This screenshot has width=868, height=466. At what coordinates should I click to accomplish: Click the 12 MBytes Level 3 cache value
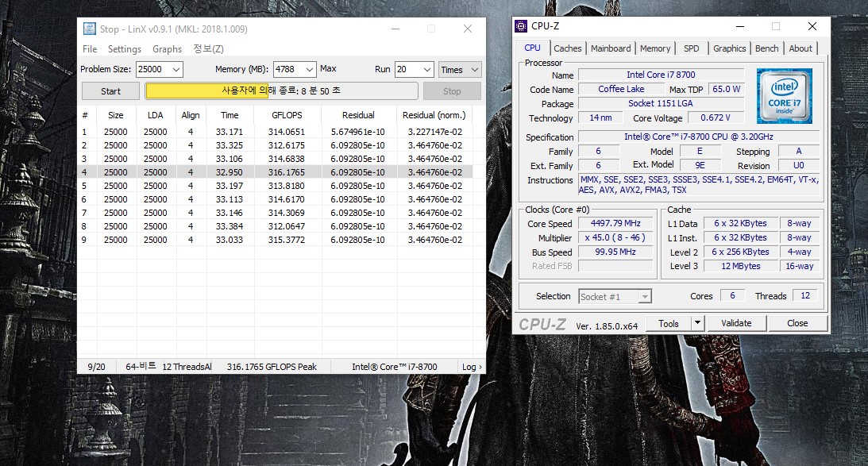pyautogui.click(x=741, y=266)
